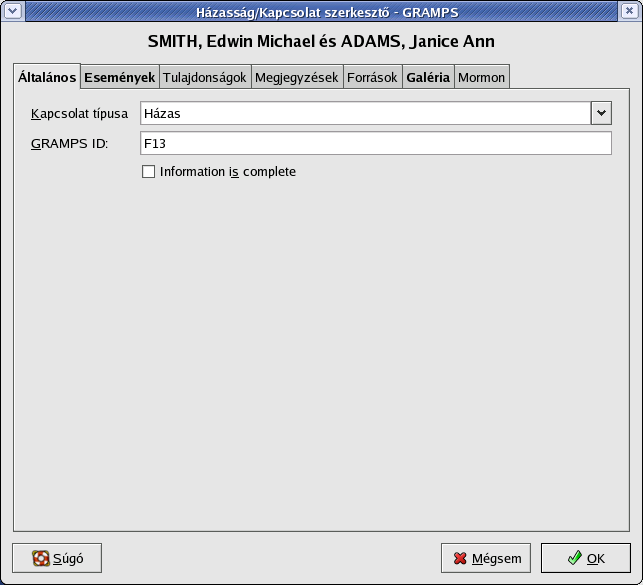This screenshot has height=585, width=643.
Task: Click the GRAMPS ID field containing F13
Action: point(375,144)
